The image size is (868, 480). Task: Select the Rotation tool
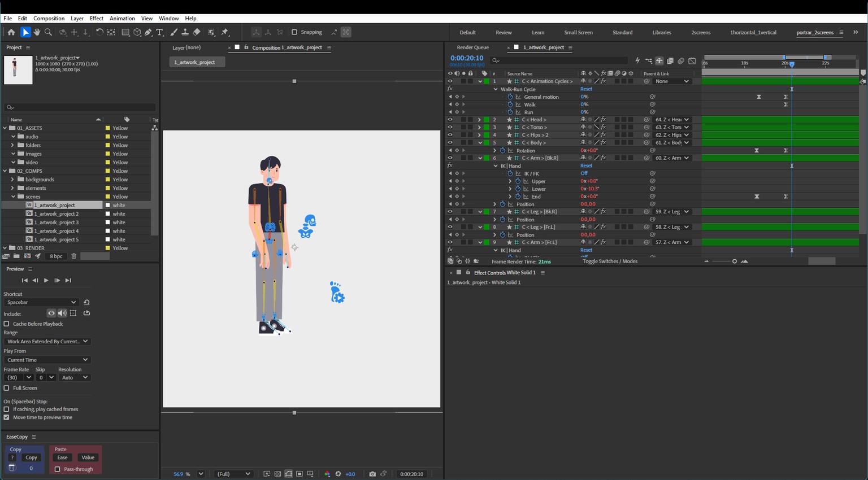(99, 32)
